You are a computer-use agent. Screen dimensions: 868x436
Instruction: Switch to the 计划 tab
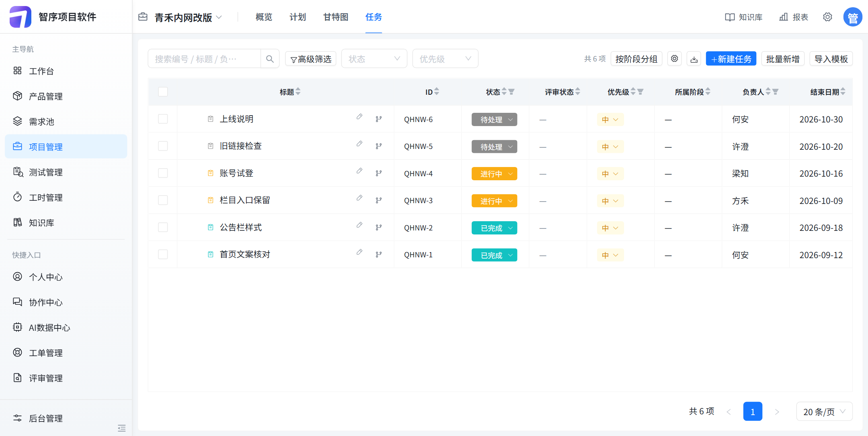(298, 17)
